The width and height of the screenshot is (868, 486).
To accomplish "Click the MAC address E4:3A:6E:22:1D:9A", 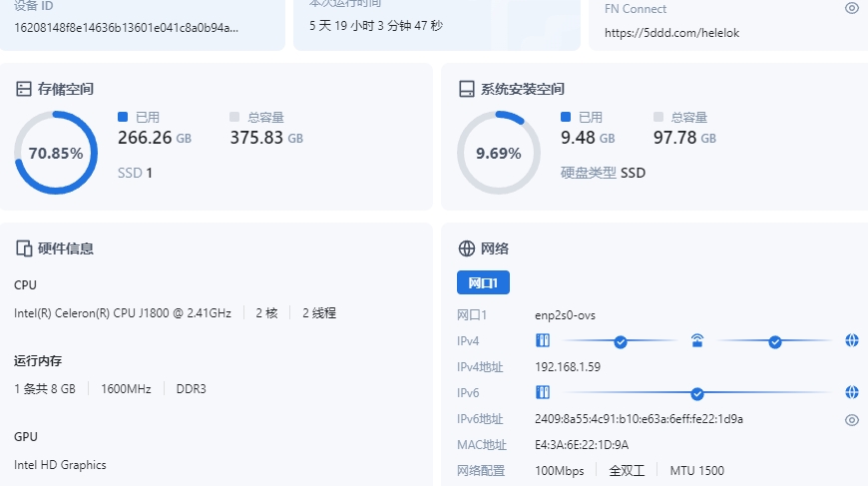I will click(582, 445).
